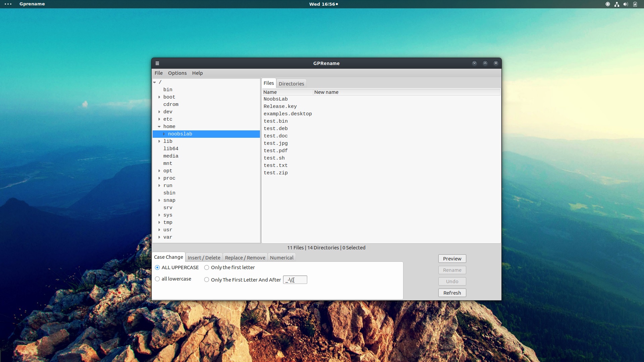Expand the boot folder in the tree
Image resolution: width=644 pixels, height=362 pixels.
(159, 97)
